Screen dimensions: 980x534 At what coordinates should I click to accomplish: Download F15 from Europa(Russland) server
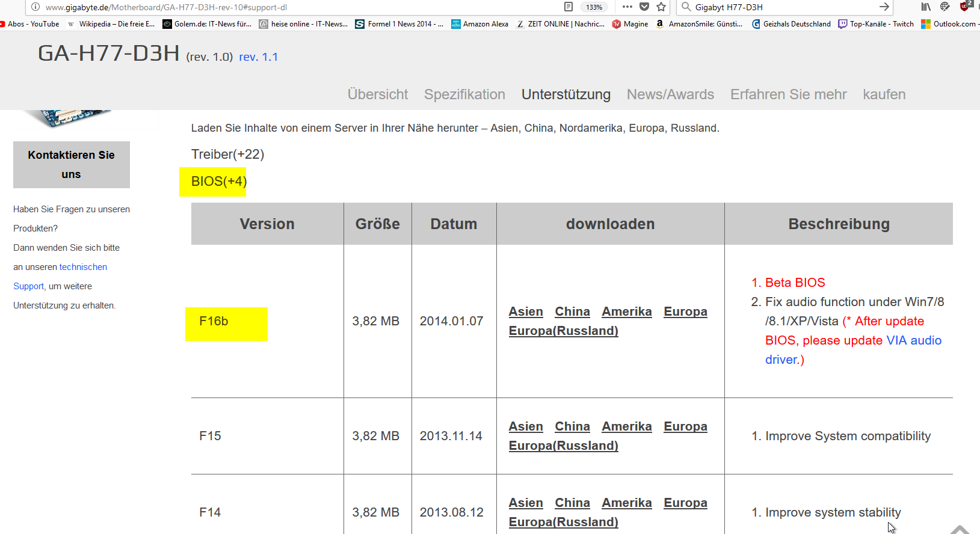coord(564,446)
